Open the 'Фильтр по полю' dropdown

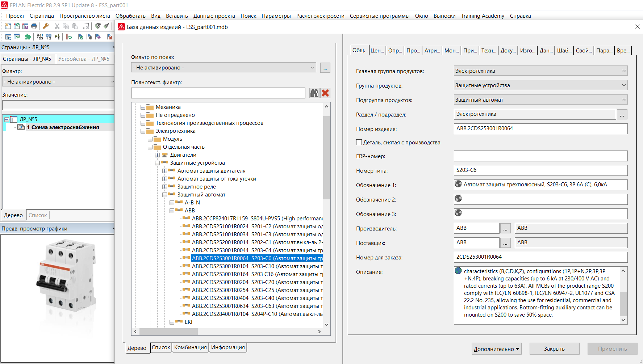224,68
